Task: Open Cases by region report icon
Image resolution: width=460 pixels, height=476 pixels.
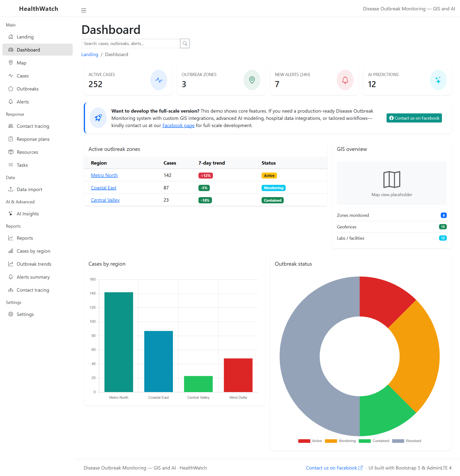Action: click(11, 251)
